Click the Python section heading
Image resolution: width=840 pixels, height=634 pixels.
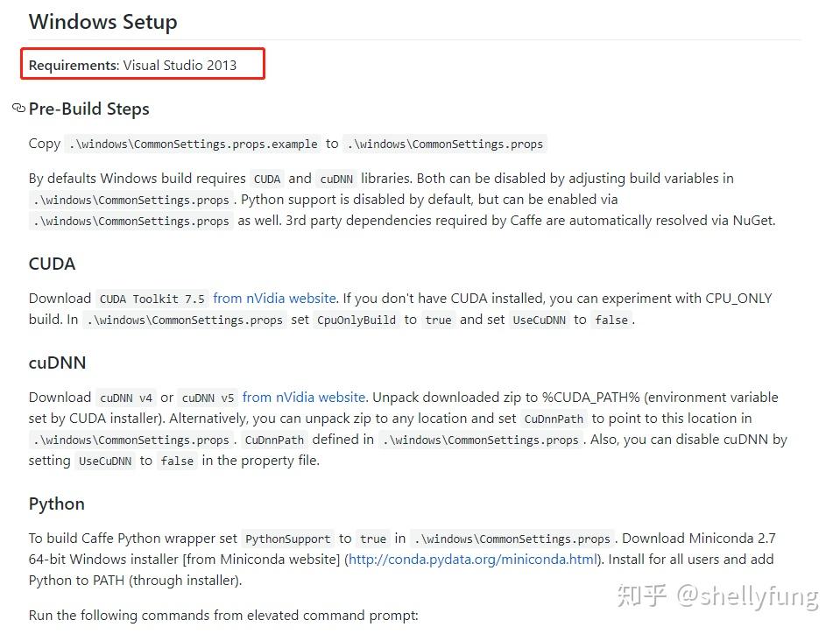coord(57,504)
